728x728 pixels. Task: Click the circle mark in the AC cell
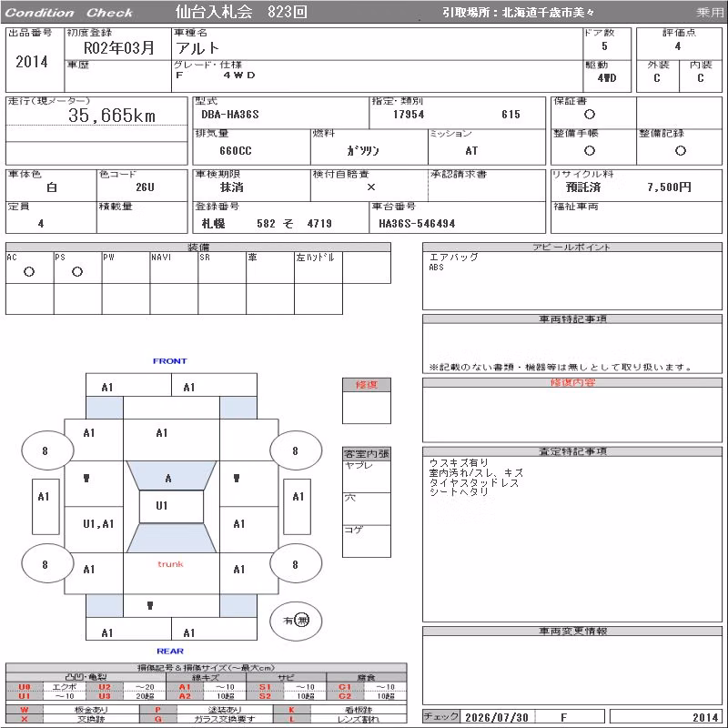point(29,272)
